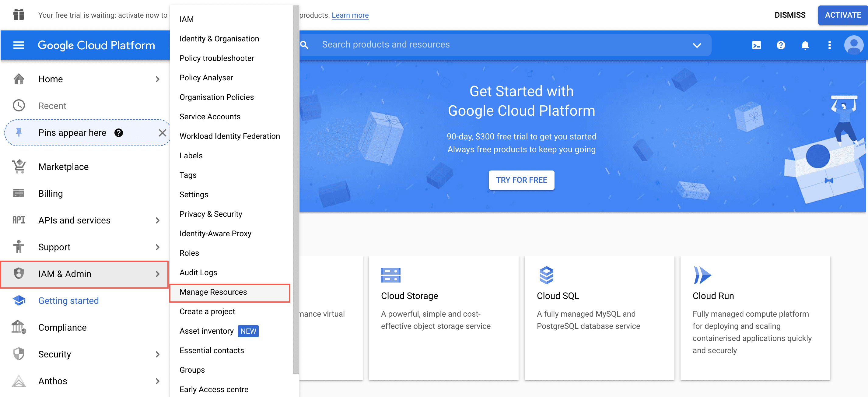Screen dimensions: 868x397
Task: Open Billing via its card icon
Action: coord(19,193)
